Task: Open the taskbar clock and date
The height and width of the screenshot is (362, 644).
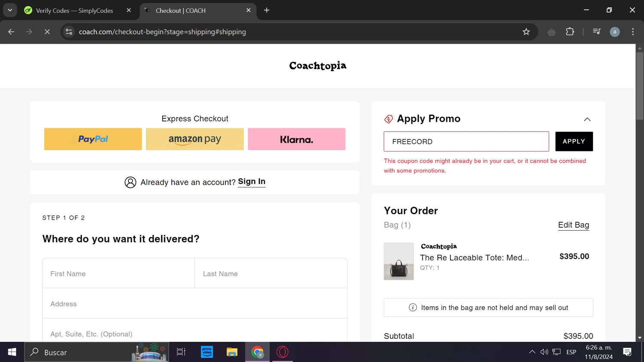Action: pyautogui.click(x=599, y=352)
